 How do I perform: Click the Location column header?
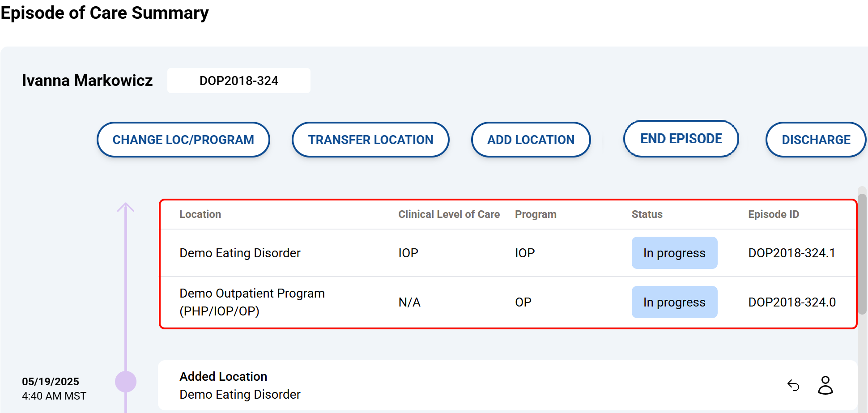(x=200, y=214)
